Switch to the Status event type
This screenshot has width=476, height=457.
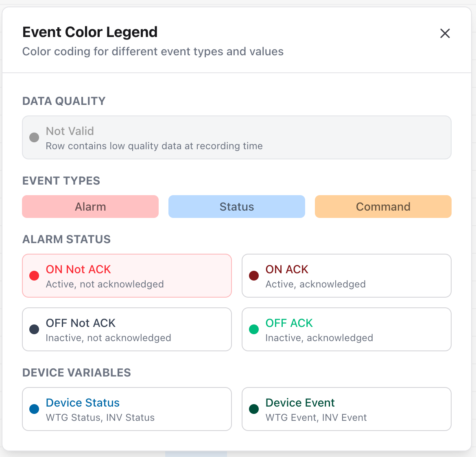236,207
